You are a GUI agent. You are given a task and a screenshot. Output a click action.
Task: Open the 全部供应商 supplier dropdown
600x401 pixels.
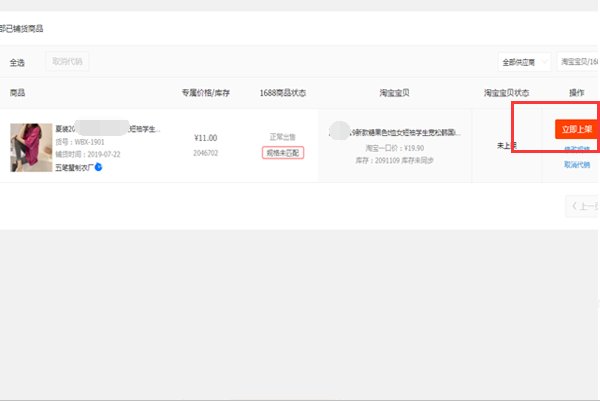(524, 62)
